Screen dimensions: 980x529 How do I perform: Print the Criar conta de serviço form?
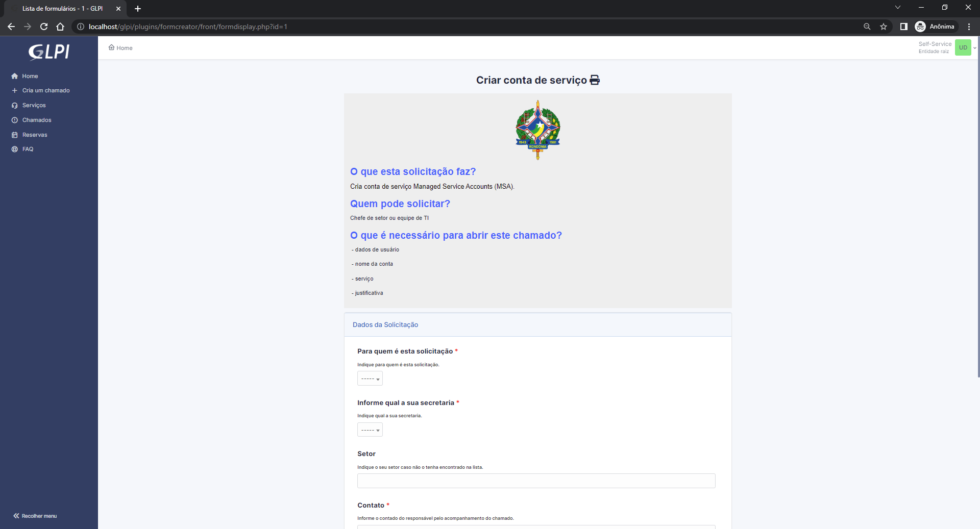coord(594,80)
